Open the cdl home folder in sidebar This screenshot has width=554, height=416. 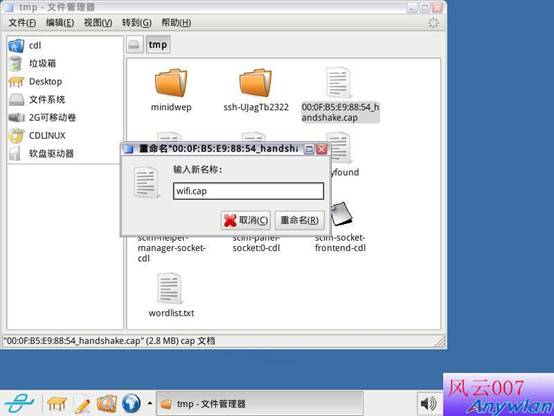point(25,46)
